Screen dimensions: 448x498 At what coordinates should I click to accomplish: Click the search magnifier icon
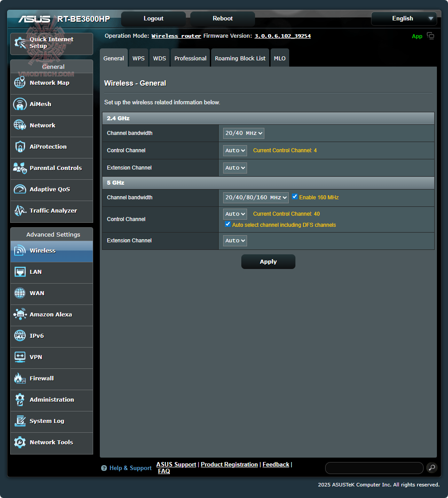tap(432, 467)
